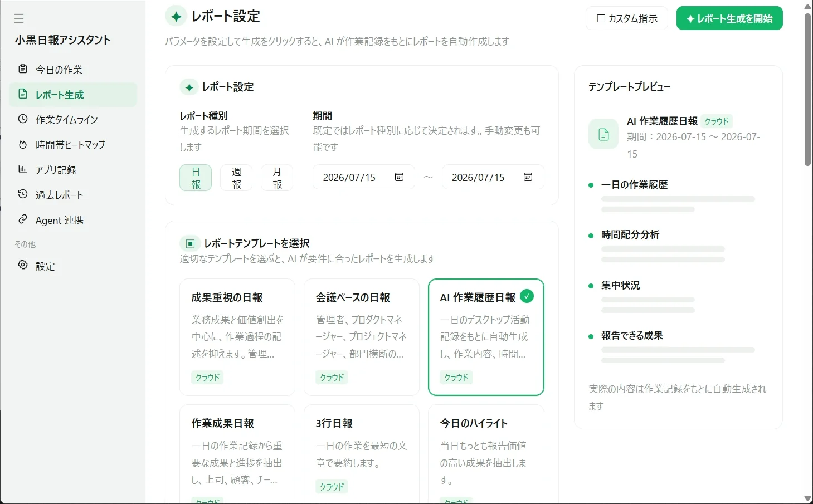Choose the 成果重視の日報 template card

click(x=237, y=337)
